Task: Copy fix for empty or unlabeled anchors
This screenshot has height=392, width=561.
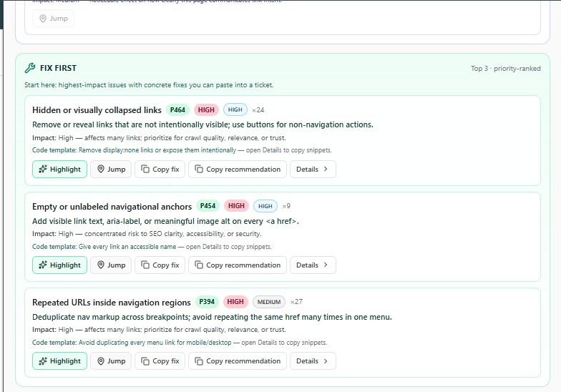Action: point(160,265)
